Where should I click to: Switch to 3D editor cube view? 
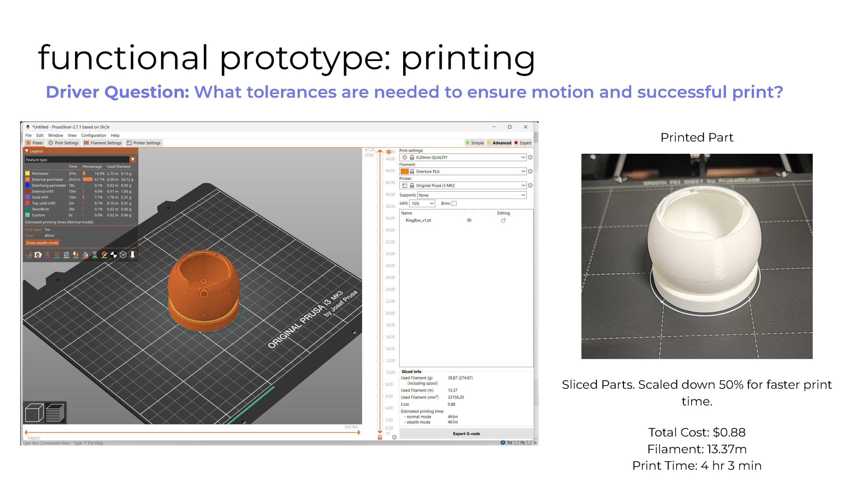[34, 413]
